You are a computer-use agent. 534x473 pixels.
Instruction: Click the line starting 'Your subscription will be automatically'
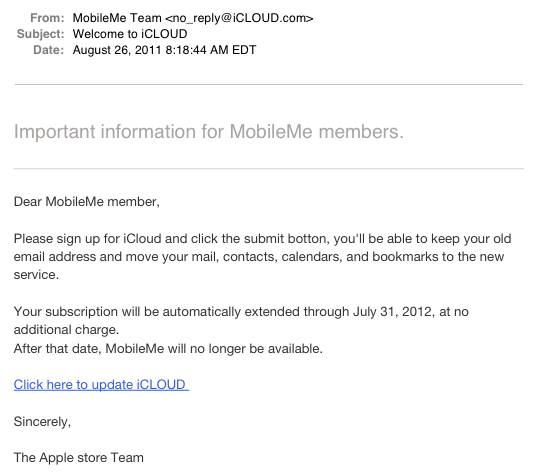[241, 312]
